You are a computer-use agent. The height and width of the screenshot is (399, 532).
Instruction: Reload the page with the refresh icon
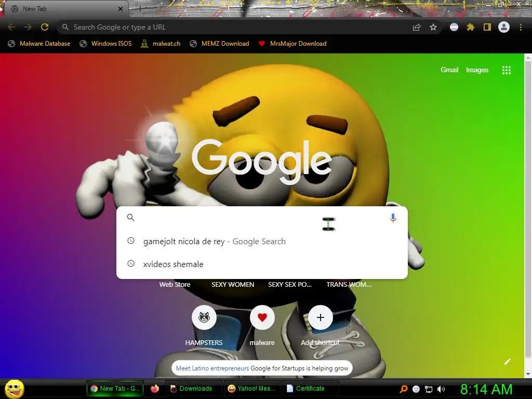coord(45,27)
